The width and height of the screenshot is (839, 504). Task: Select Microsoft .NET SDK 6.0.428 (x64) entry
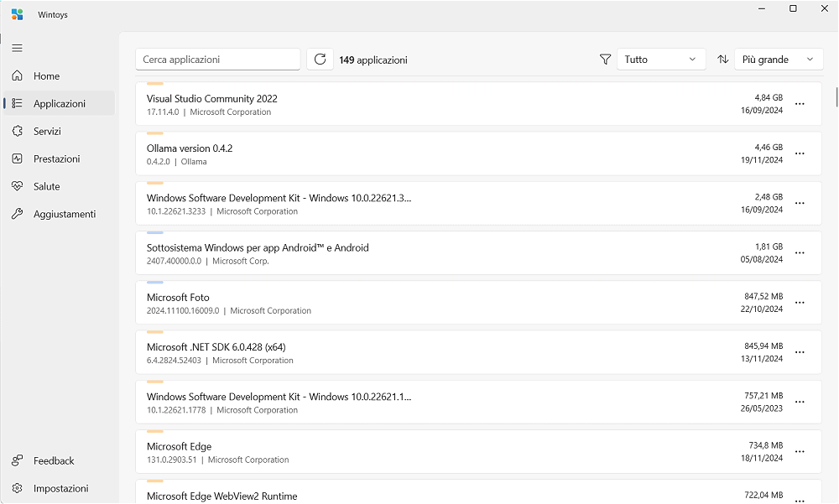[478, 352]
